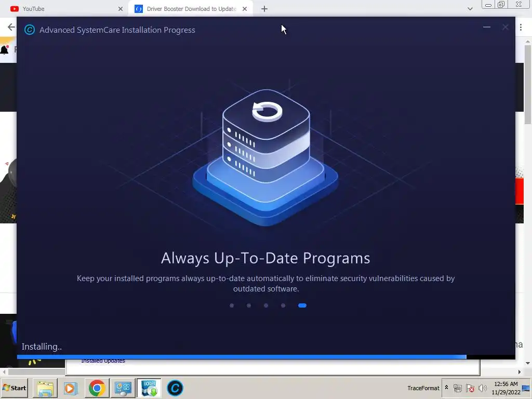Switch to the YouTube browser tab
Image resolution: width=532 pixels, height=399 pixels.
[64, 9]
